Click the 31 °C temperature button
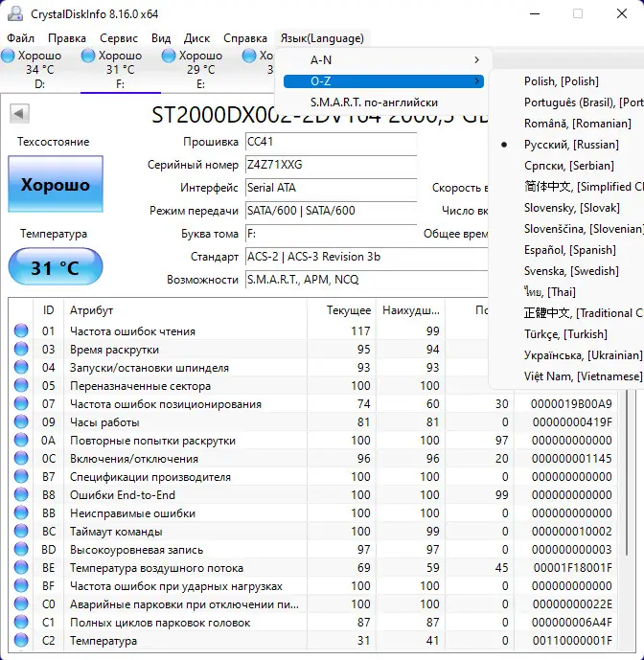Image resolution: width=644 pixels, height=660 pixels. tap(56, 267)
